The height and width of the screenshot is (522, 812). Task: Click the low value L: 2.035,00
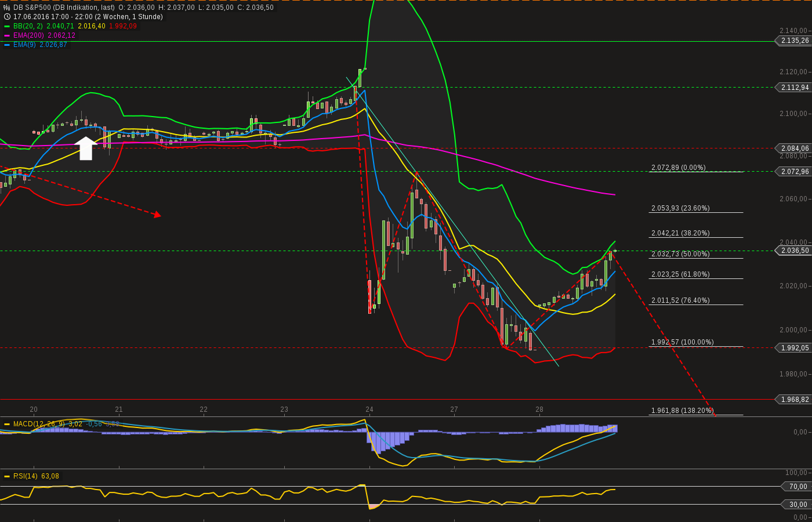click(x=216, y=8)
